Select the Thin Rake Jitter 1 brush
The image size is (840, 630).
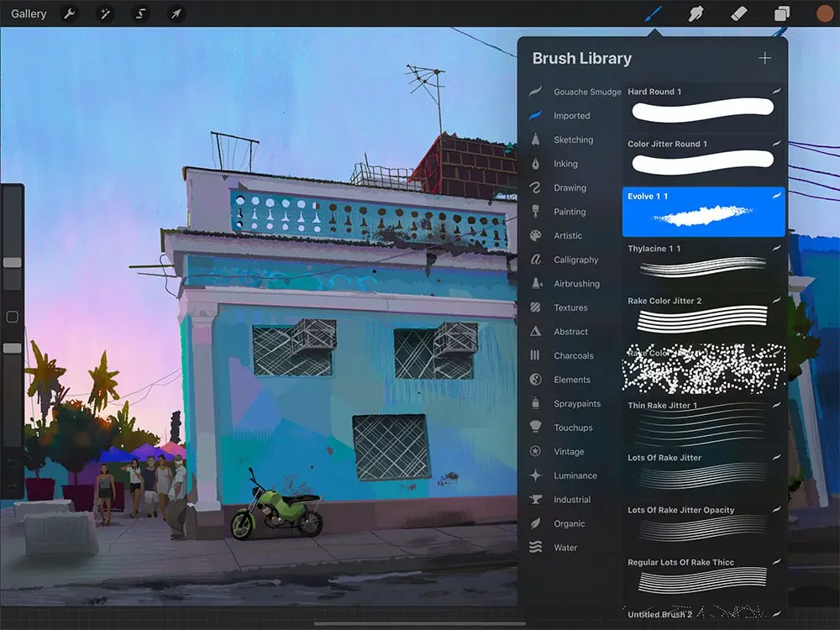click(703, 421)
